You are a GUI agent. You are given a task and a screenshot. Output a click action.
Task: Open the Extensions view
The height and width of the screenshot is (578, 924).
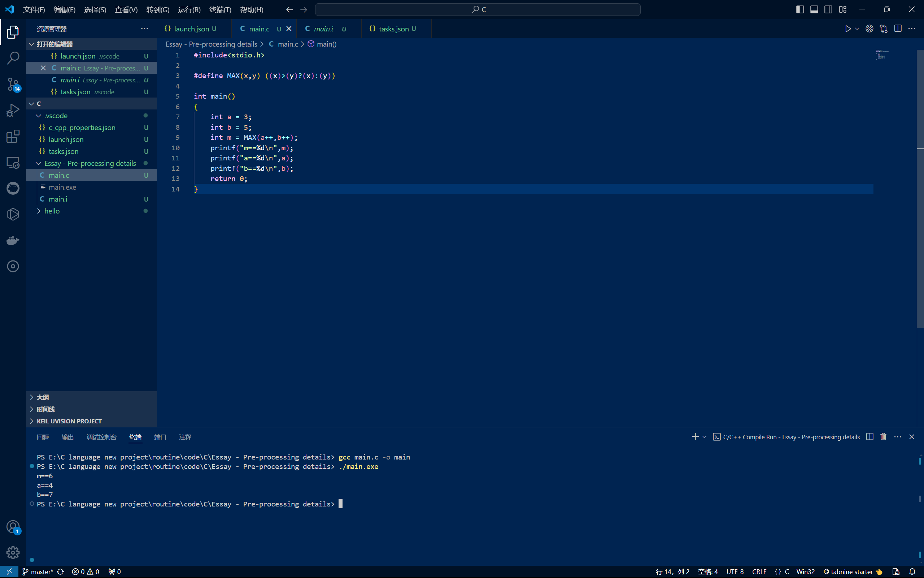point(13,137)
